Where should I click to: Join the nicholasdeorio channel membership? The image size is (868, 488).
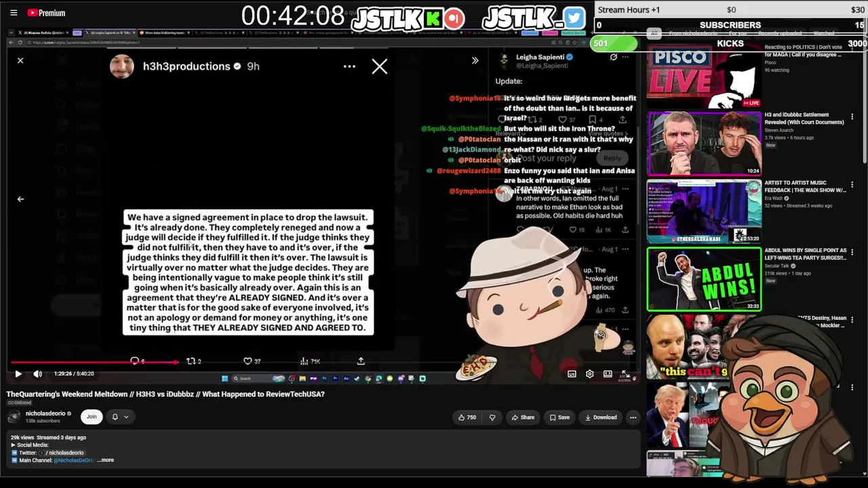point(92,417)
